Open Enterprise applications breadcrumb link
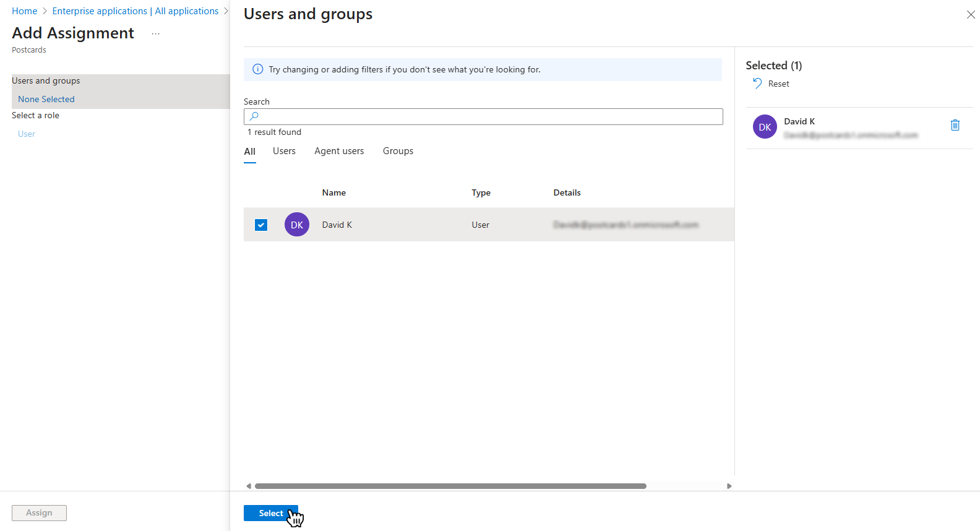Image resolution: width=980 pixels, height=531 pixels. (135, 11)
